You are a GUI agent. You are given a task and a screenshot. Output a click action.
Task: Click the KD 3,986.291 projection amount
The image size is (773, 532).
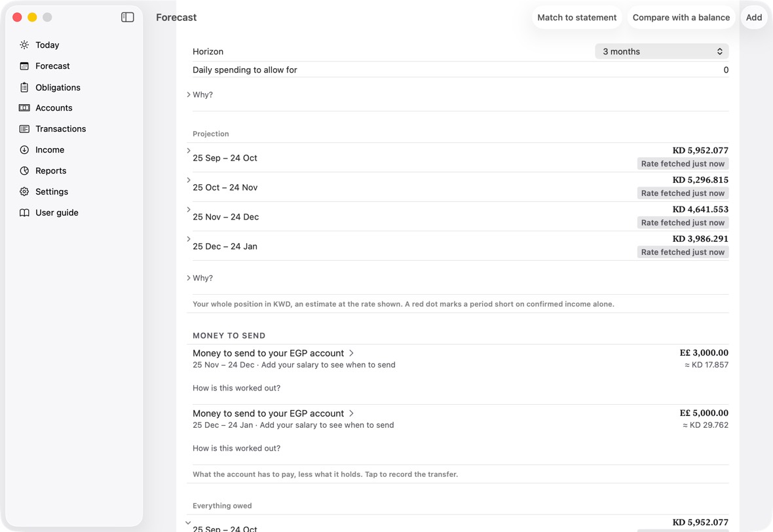coord(700,238)
